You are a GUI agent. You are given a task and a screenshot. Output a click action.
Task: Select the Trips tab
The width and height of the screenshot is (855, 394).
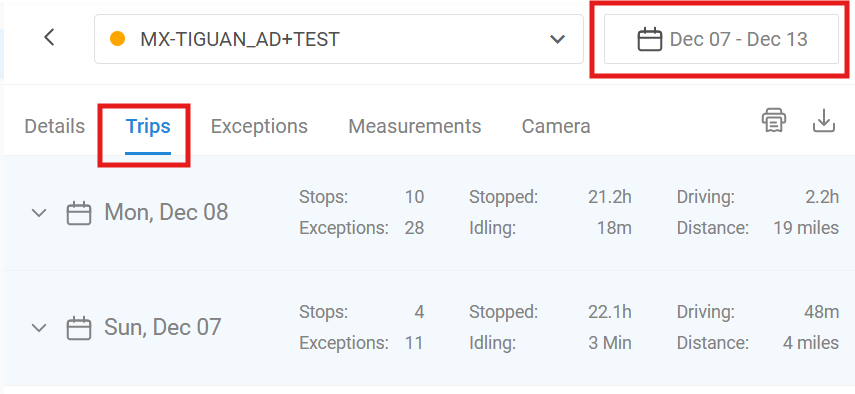(x=148, y=126)
